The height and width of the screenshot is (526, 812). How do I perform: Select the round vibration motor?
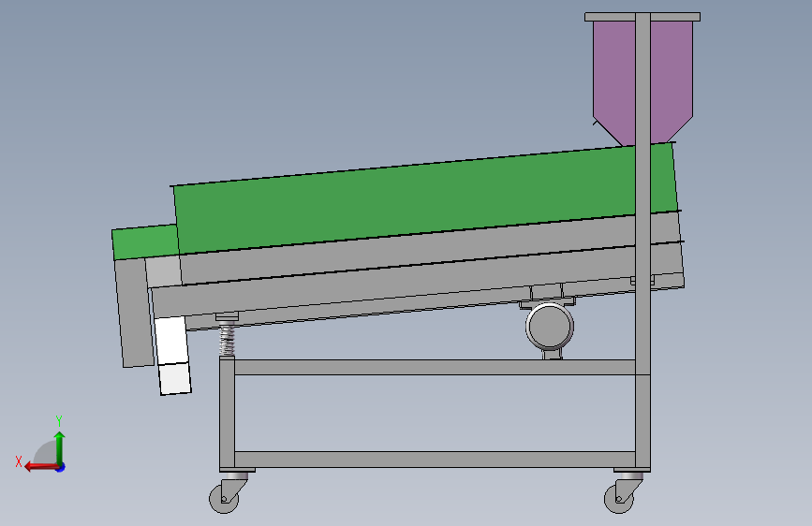tap(550, 327)
